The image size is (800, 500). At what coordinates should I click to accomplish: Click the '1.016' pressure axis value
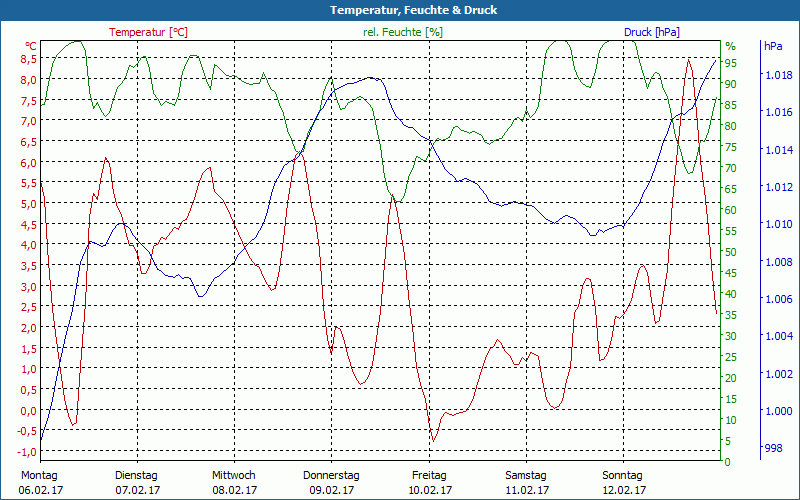[x=778, y=112]
